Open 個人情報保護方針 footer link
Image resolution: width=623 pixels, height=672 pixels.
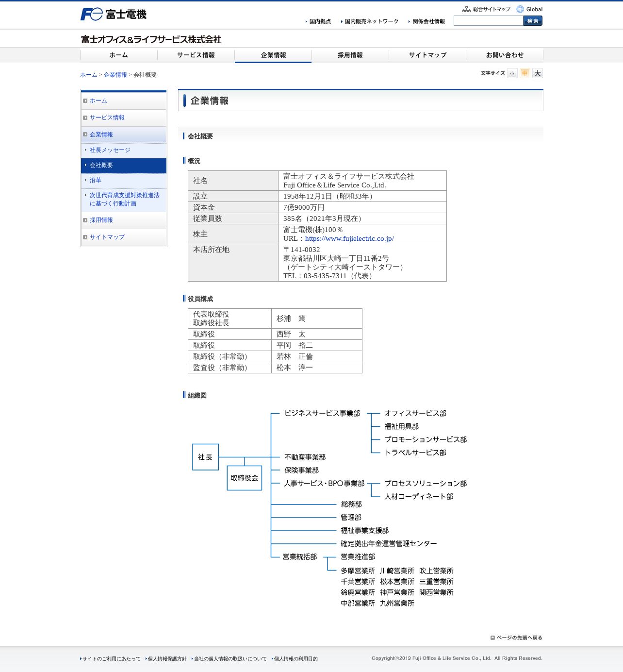tap(166, 659)
